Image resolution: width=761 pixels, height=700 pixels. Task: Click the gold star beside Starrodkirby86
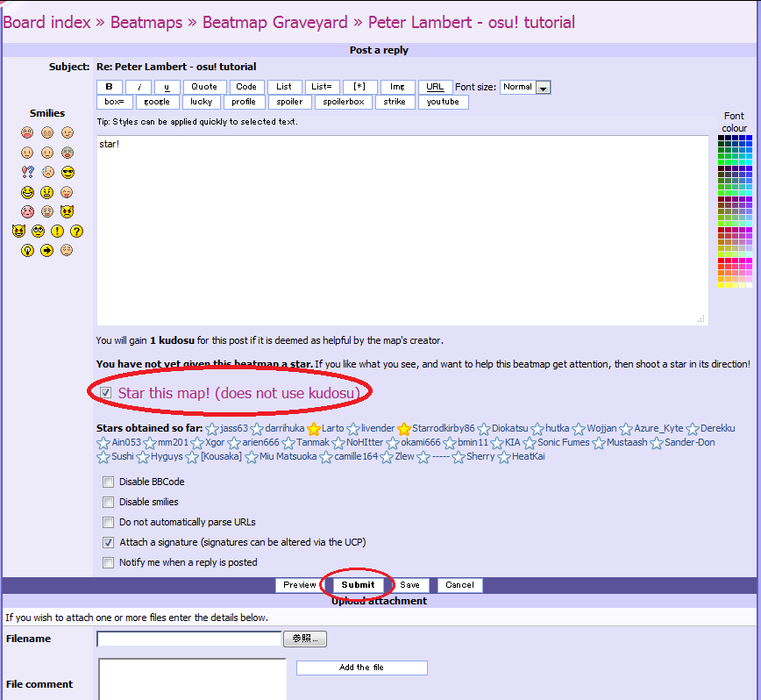pos(404,429)
